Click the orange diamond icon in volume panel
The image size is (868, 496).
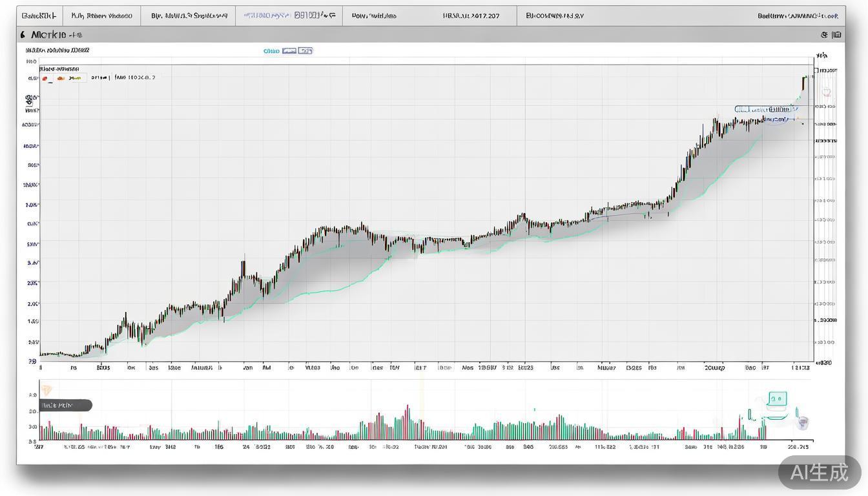pos(46,390)
